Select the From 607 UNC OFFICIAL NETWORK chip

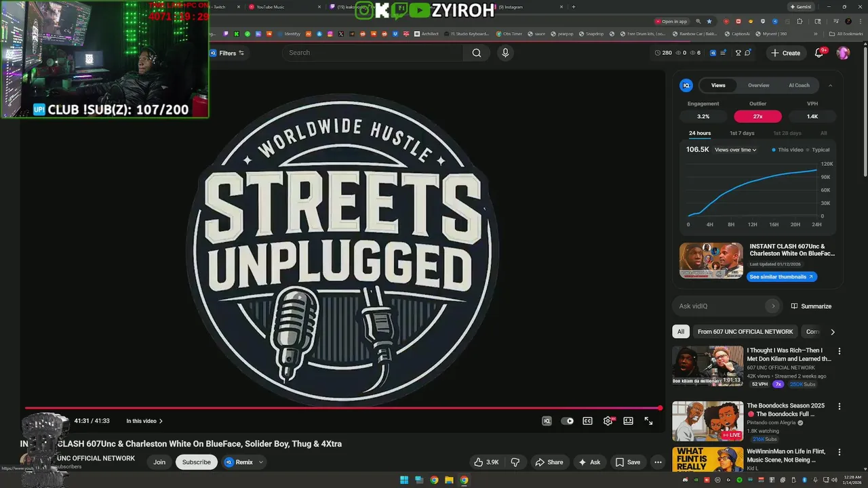[745, 331]
